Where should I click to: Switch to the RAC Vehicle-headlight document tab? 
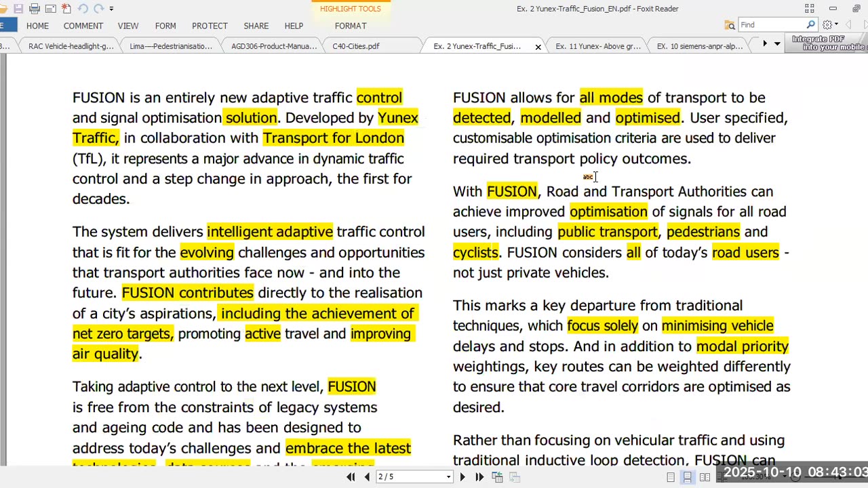(x=71, y=46)
